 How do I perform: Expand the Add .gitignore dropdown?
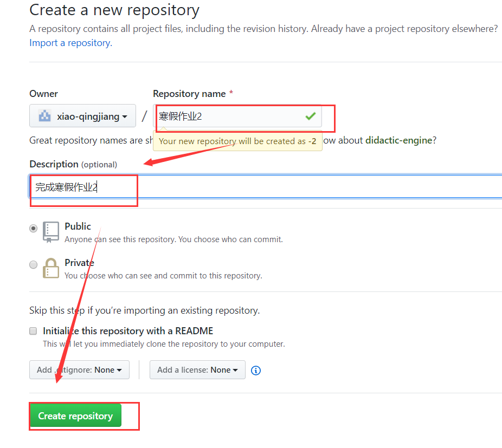coord(79,370)
